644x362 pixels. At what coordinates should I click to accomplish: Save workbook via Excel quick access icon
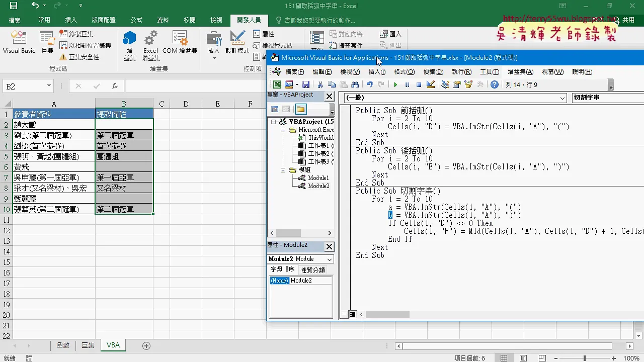14,6
